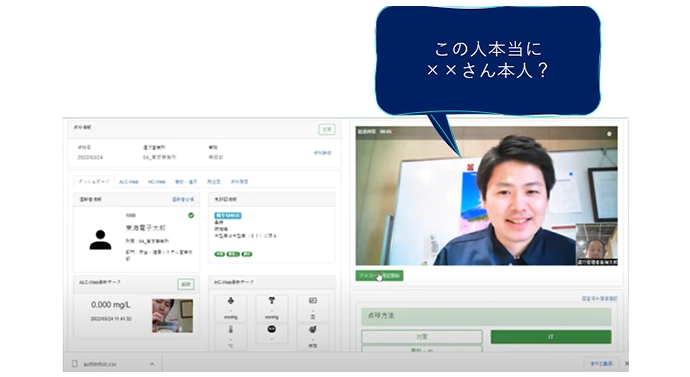Click the driver name in driver info
This screenshot has height=377, width=690.
146,228
